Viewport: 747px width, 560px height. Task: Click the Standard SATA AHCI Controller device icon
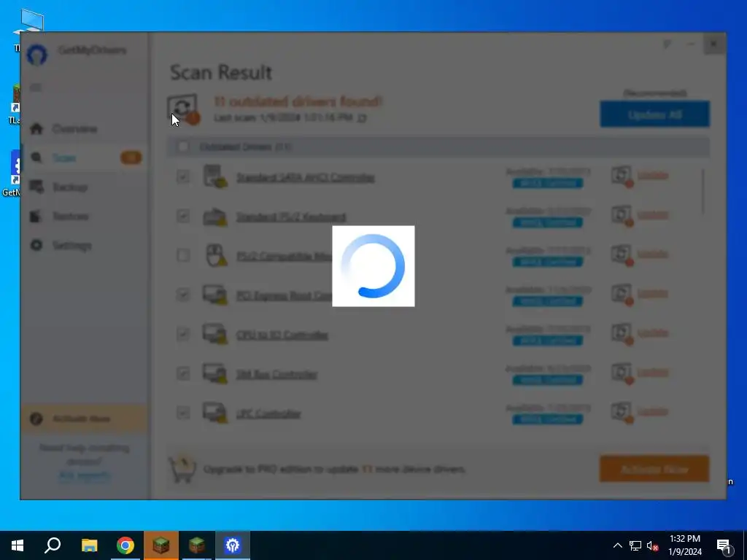coord(215,176)
